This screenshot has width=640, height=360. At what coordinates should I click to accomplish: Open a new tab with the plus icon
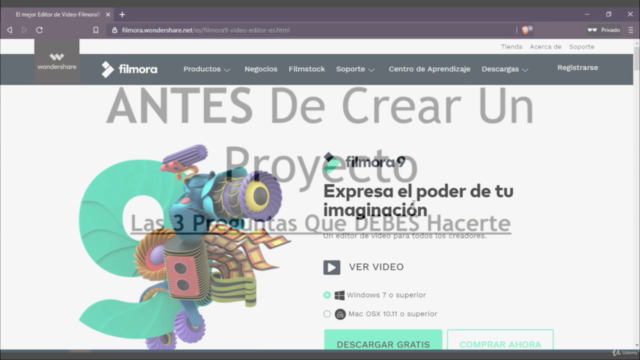coord(122,15)
